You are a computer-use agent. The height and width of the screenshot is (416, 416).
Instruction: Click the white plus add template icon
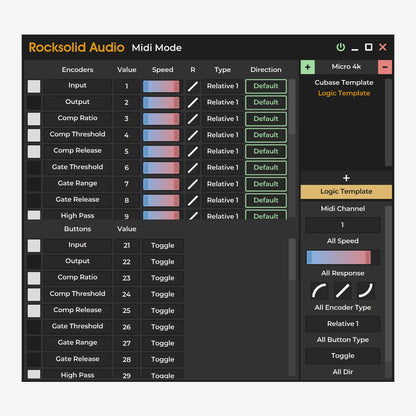(x=346, y=178)
